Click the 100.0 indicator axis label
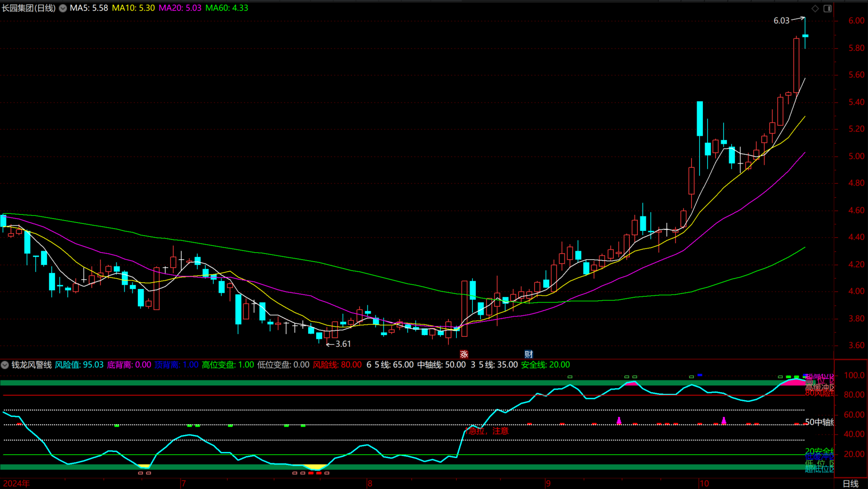 point(855,376)
